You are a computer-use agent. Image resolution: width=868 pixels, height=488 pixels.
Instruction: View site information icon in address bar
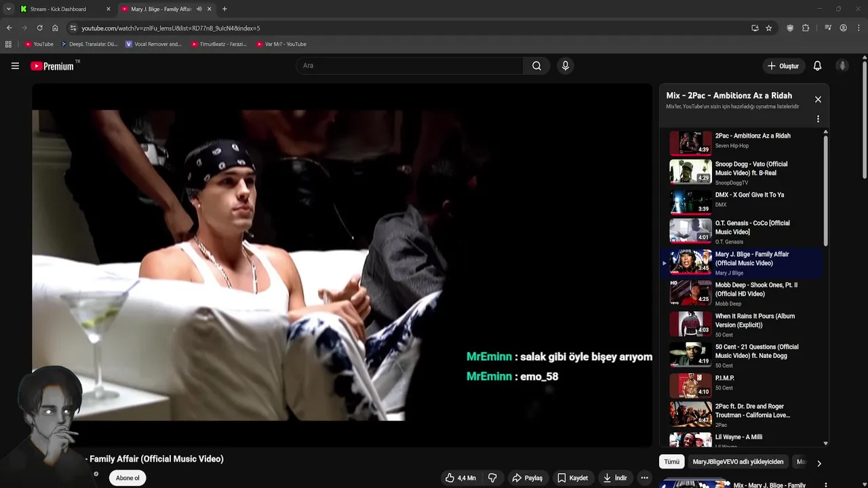tap(73, 28)
